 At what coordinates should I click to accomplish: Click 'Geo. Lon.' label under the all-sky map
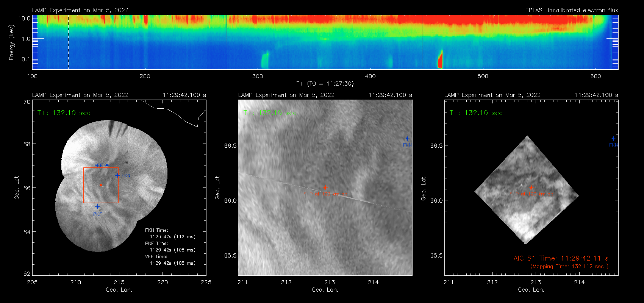tap(119, 290)
